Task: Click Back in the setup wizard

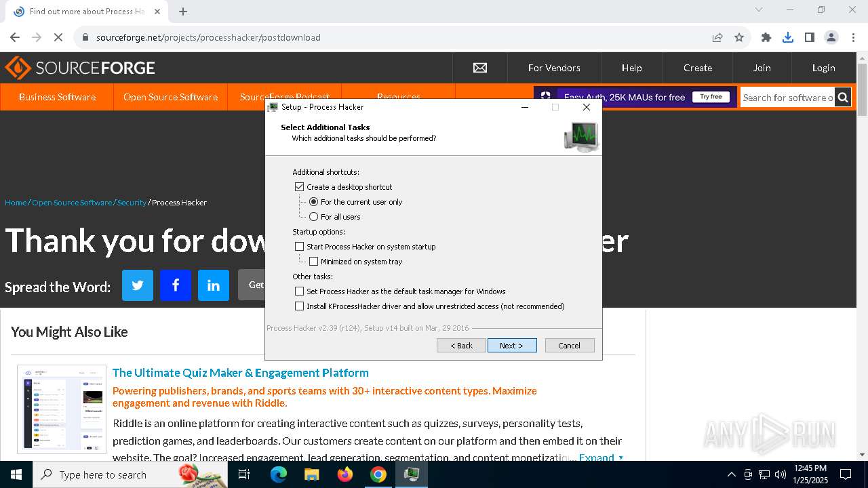Action: 461,346
